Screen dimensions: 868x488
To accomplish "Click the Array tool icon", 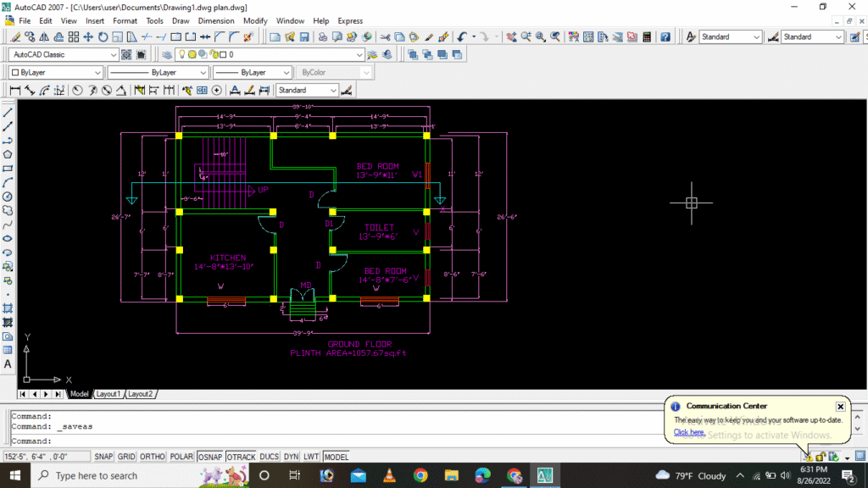I will tap(74, 37).
